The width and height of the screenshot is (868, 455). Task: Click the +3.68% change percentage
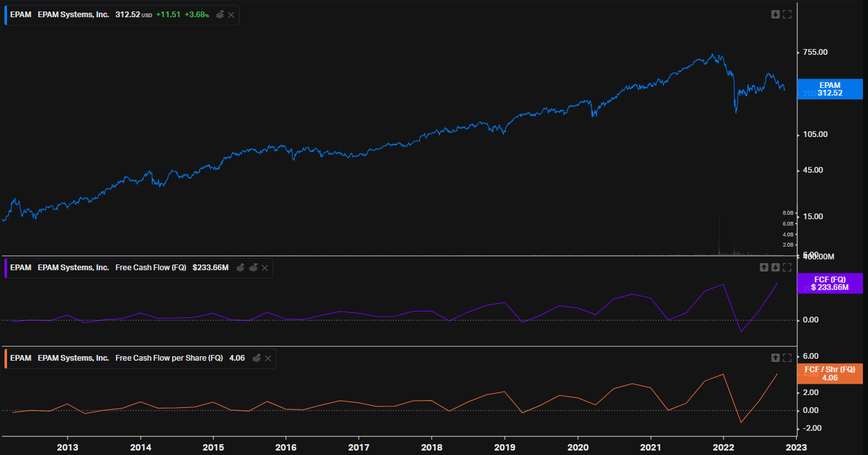pyautogui.click(x=197, y=15)
